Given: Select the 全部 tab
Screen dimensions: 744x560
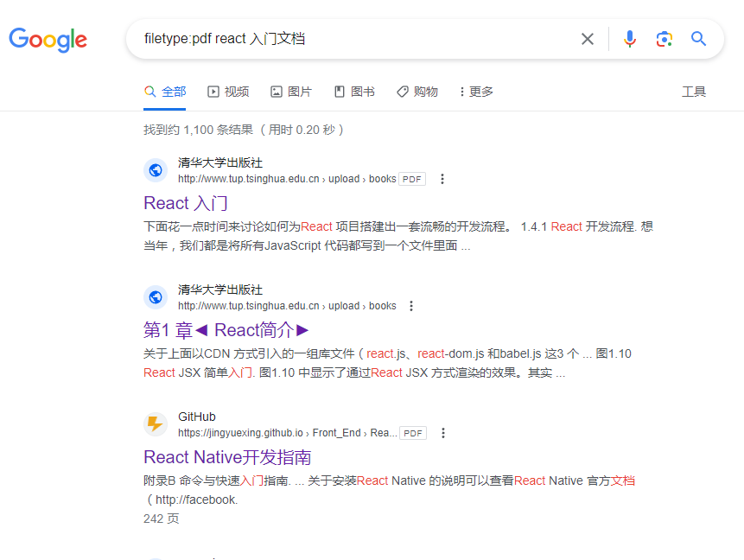Looking at the screenshot, I should pyautogui.click(x=165, y=92).
